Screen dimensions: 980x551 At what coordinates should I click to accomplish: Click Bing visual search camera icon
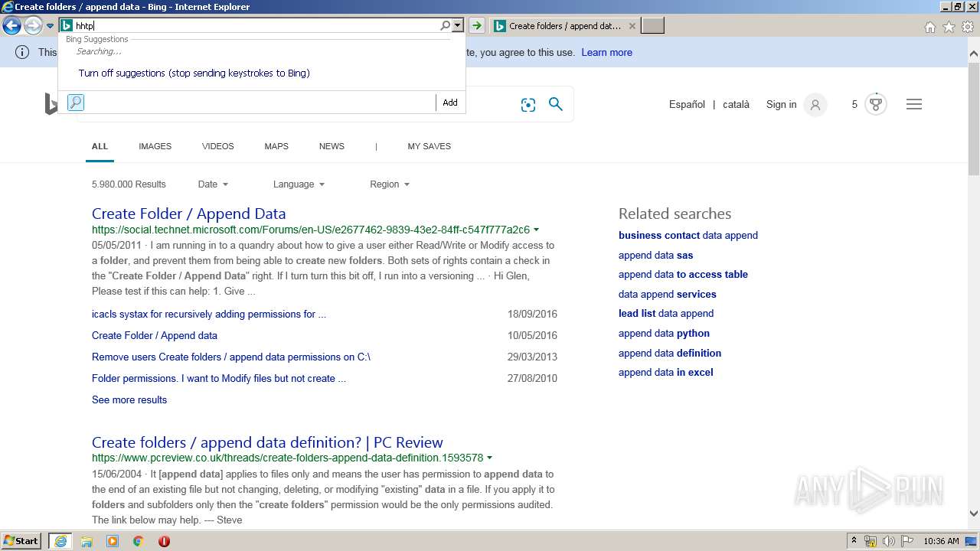pos(528,105)
